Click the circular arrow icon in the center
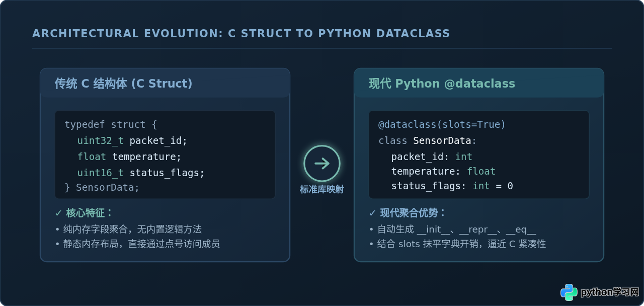This screenshot has height=306, width=644. click(322, 164)
